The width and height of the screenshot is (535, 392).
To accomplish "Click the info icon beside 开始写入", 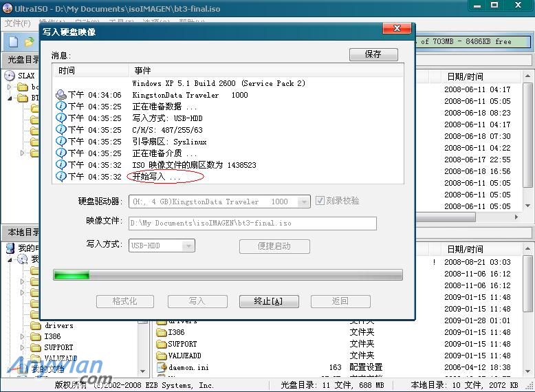I will 61,177.
